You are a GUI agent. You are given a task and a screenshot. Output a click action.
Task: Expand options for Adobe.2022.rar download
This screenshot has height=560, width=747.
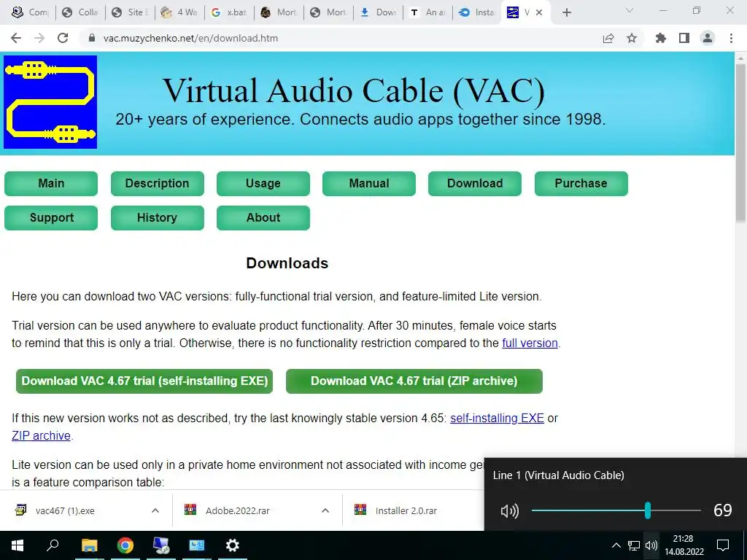pos(325,510)
